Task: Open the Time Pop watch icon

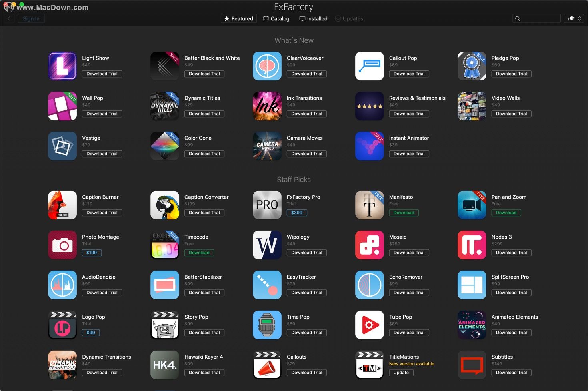Action: point(267,325)
